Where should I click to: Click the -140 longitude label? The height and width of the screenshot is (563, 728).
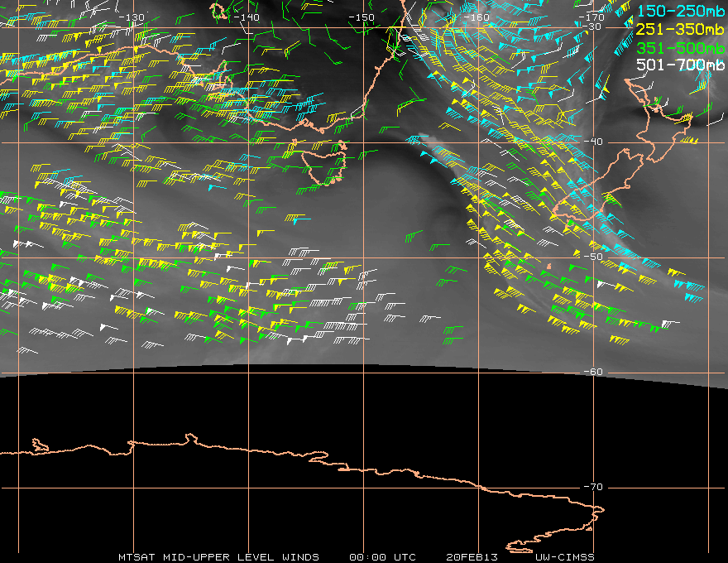pos(247,17)
